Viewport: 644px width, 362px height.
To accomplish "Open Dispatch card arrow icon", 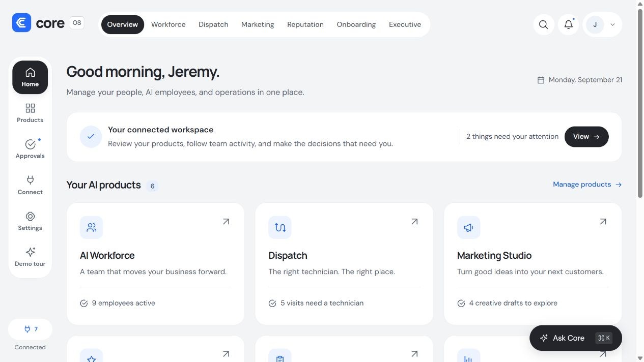I will (414, 222).
